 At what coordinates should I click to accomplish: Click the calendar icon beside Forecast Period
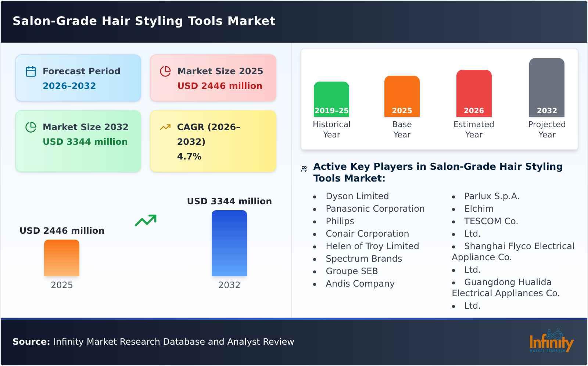pyautogui.click(x=31, y=71)
